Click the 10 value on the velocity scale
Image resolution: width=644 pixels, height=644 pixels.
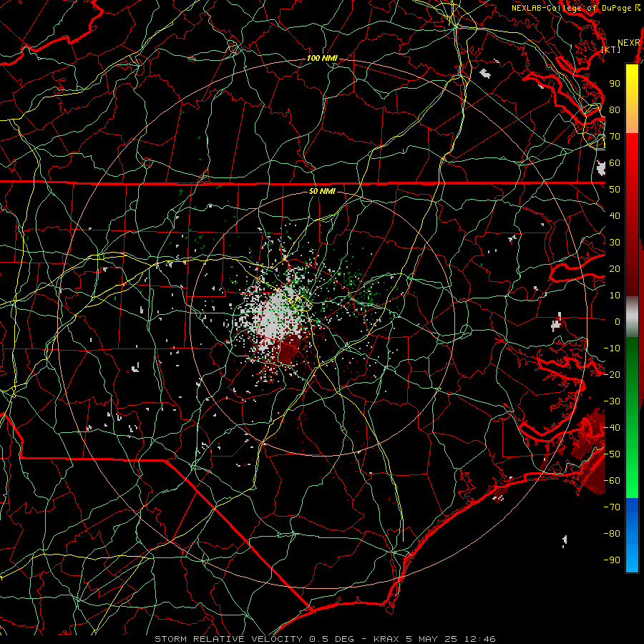(615, 296)
